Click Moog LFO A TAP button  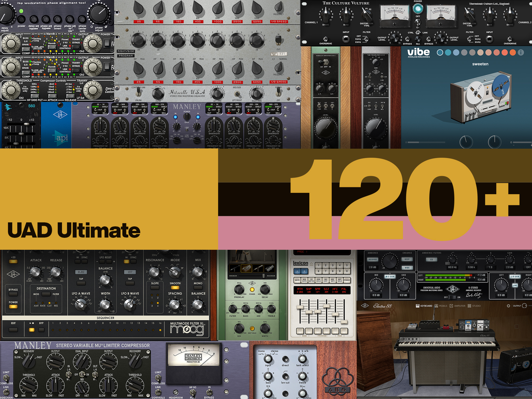(x=81, y=284)
